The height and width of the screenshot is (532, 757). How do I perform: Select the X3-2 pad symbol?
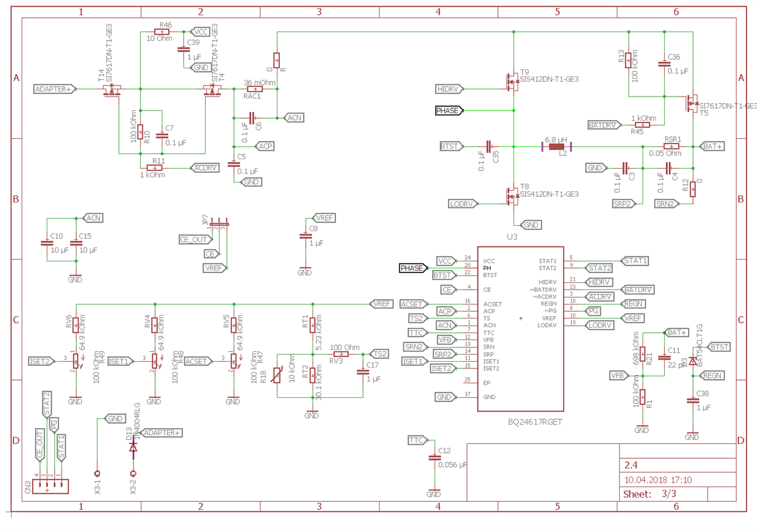[x=133, y=474]
